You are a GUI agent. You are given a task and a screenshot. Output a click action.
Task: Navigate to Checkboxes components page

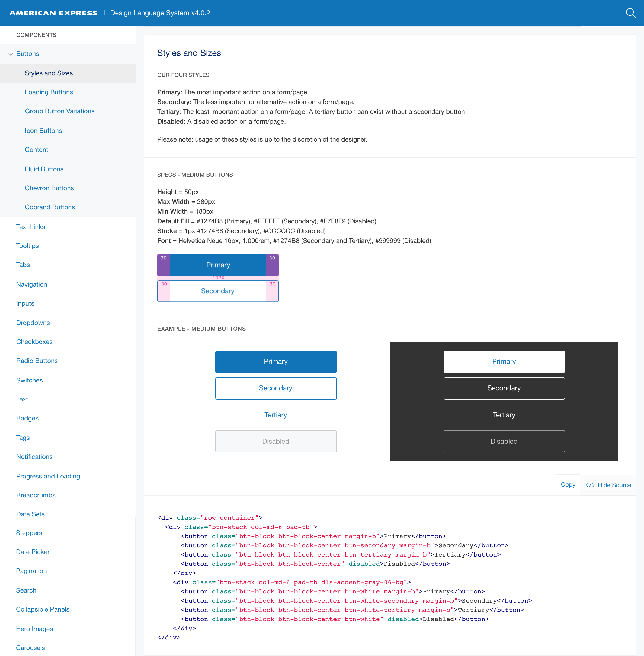(x=34, y=342)
